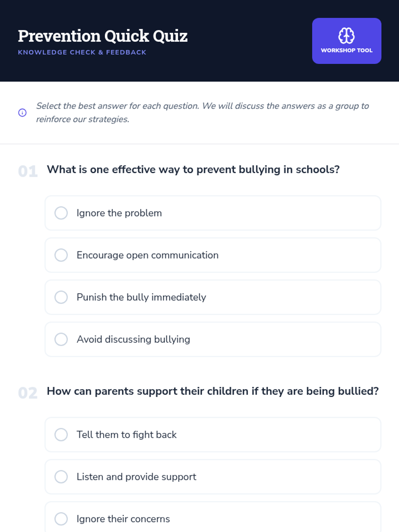This screenshot has height=532, width=399.
Task: Click question 01 about preventing bullying in schools
Action: 193,170
